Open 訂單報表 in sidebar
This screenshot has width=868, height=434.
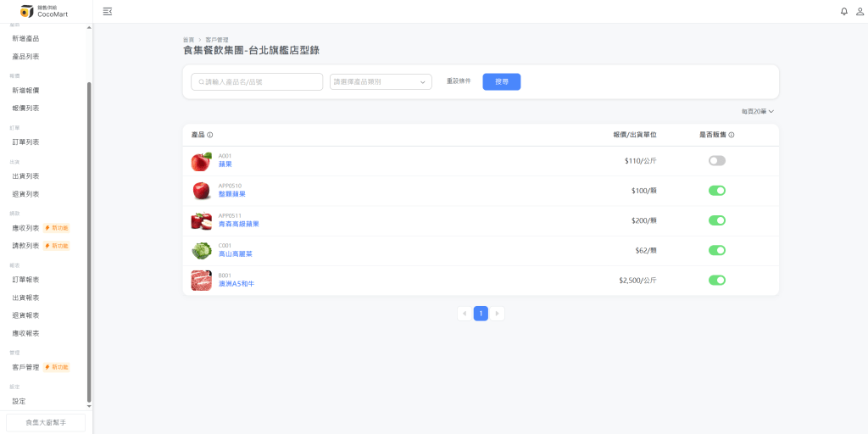pos(25,280)
